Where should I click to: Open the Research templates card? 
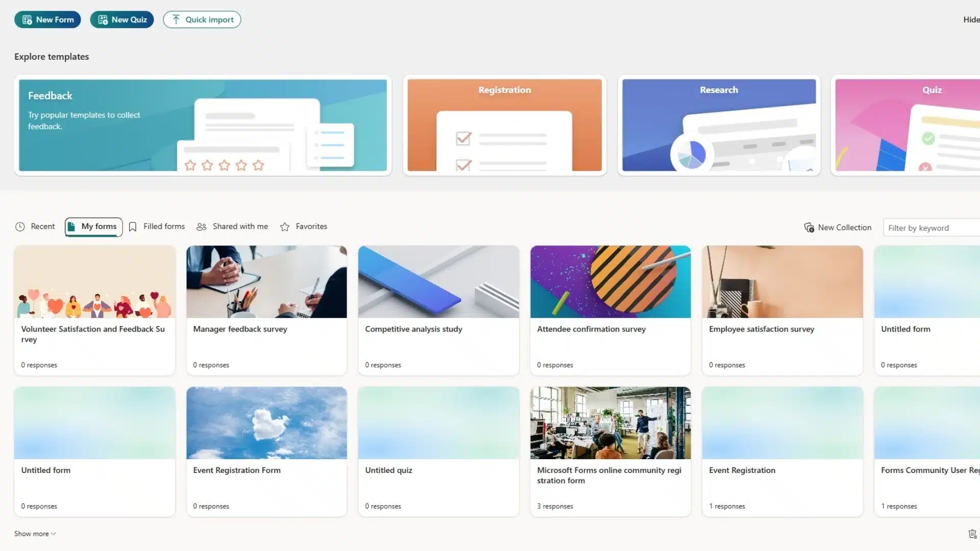point(719,125)
